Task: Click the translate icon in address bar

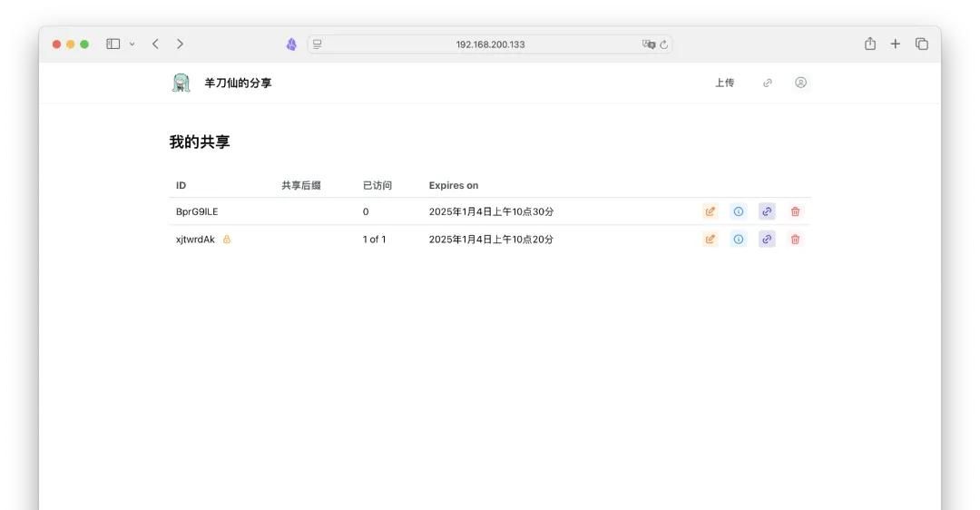Action: click(648, 44)
